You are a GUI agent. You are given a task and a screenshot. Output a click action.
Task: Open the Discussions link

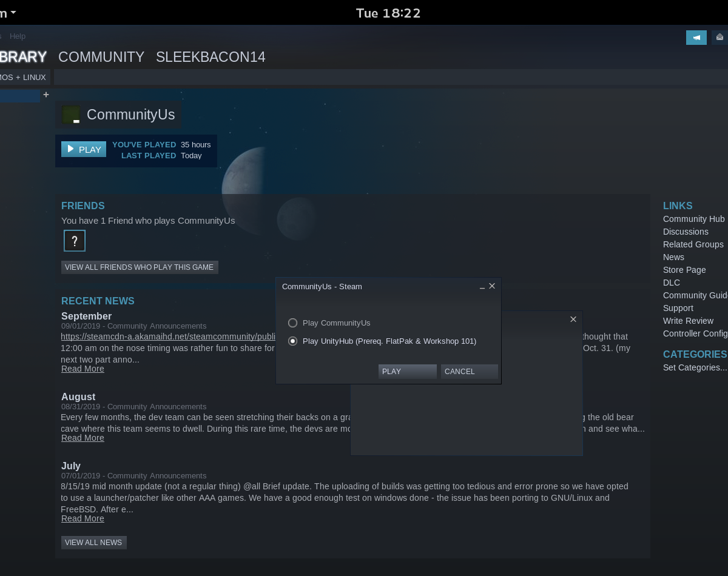[x=686, y=232]
